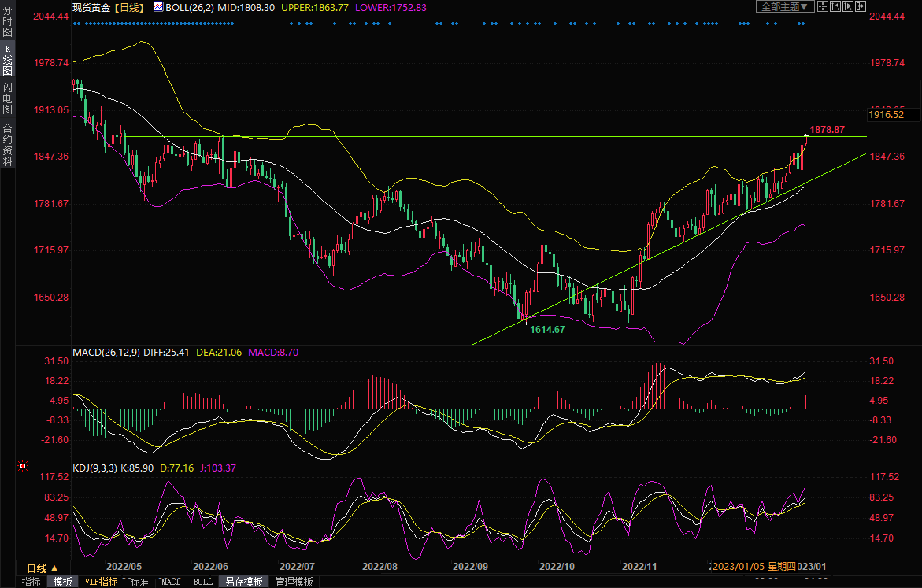Click the BOLL indicator icon beside chart title

[158, 6]
